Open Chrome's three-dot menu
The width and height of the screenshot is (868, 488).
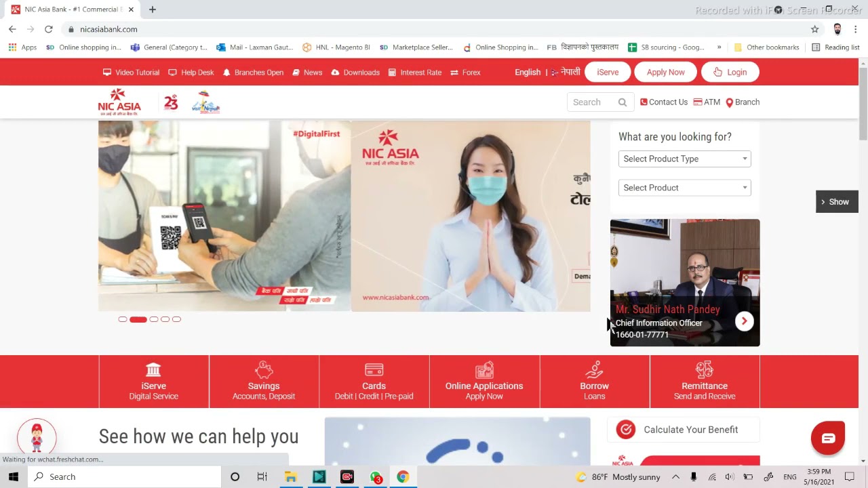856,29
